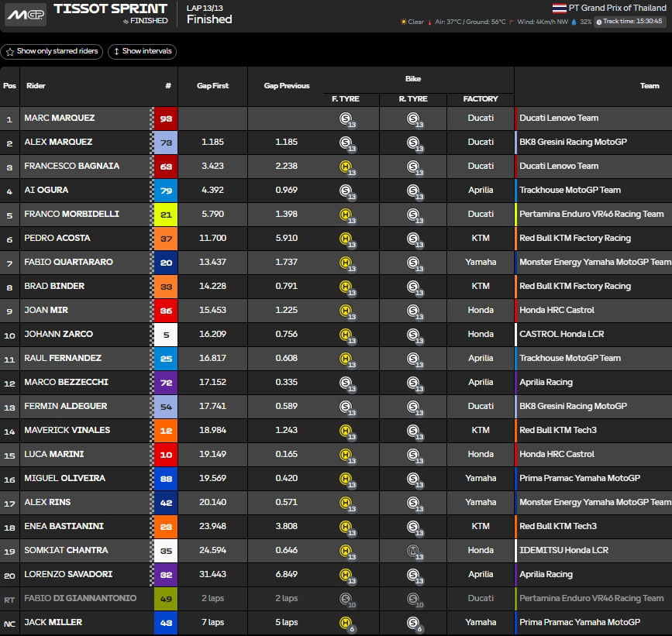Screen dimensions: 672x636
Task: Click rider name Pedro Acosta
Action: click(x=56, y=239)
